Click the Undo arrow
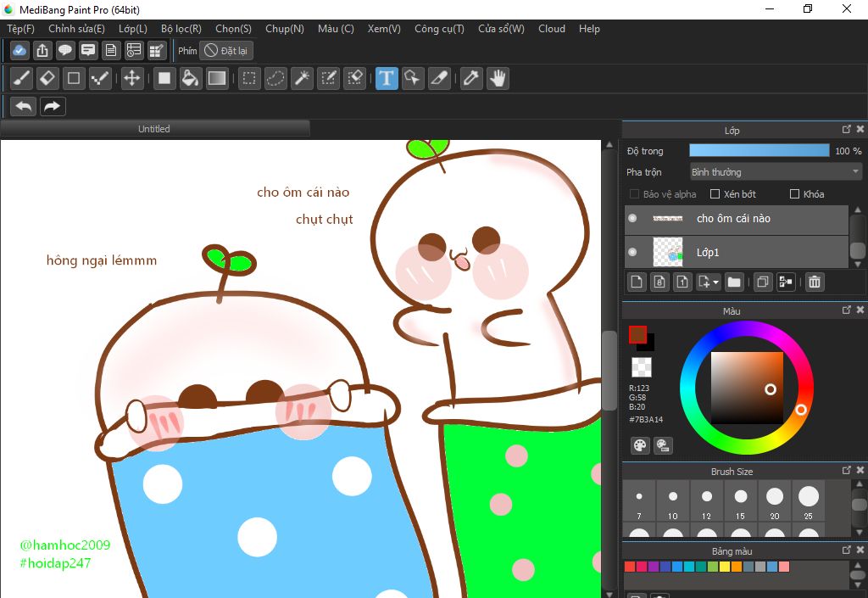The width and height of the screenshot is (868, 598). 23,106
